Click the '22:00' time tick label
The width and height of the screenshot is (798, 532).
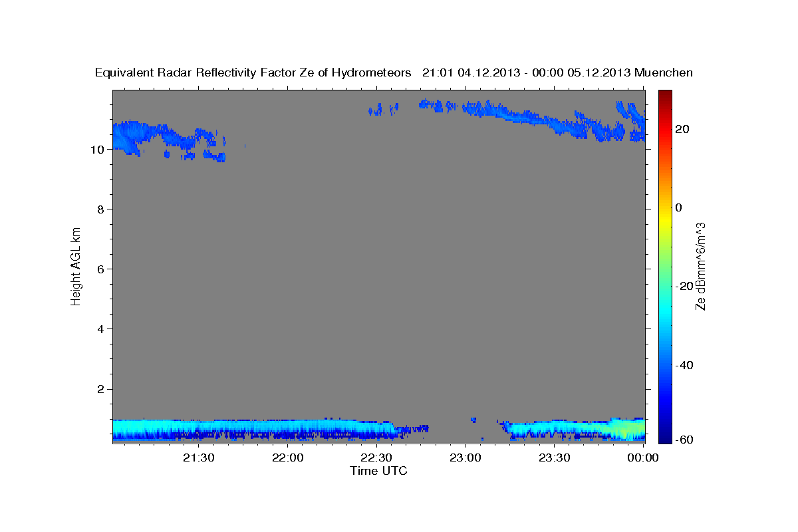(x=288, y=458)
